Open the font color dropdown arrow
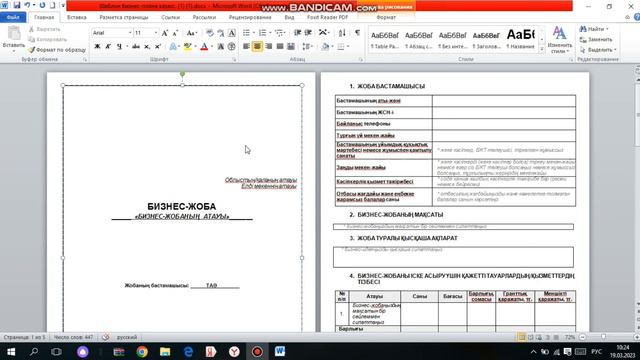The image size is (640, 360). (212, 47)
